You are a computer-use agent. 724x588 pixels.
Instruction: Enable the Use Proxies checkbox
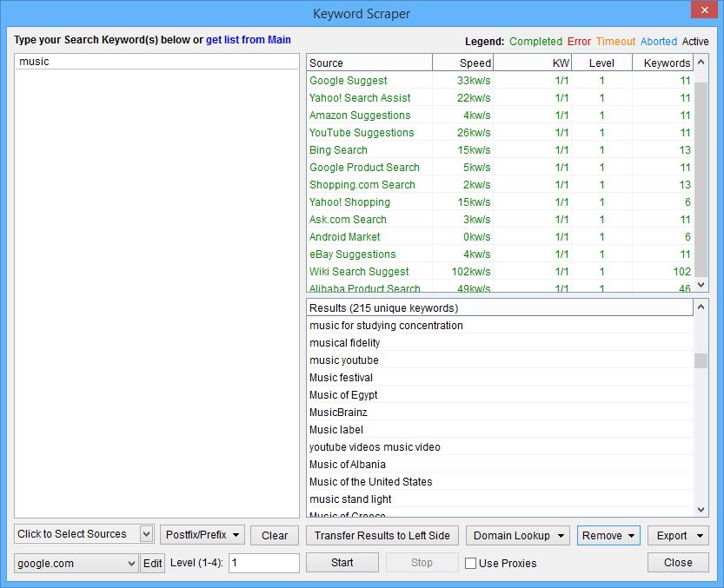point(471,563)
